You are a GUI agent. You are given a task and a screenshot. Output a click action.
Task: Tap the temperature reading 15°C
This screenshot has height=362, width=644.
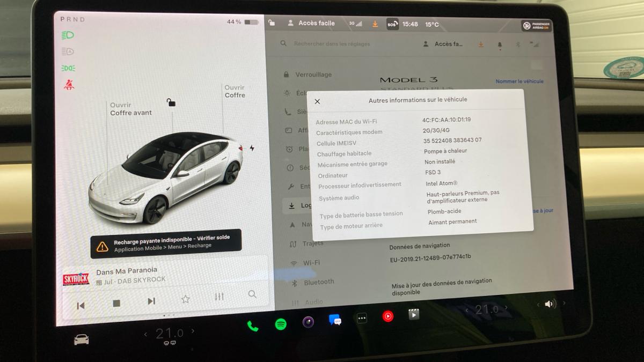(432, 24)
